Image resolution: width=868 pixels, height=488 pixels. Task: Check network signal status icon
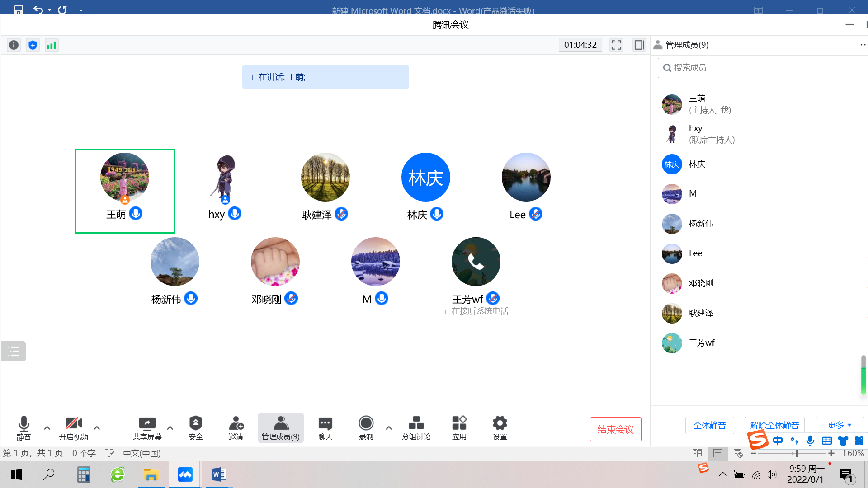[x=52, y=45]
